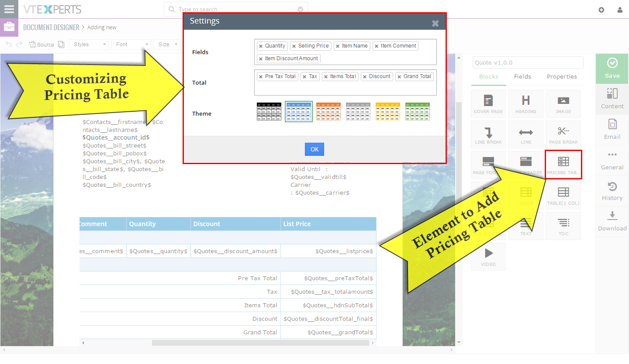Add a Text block
This screenshot has height=364, width=629.
(526, 226)
